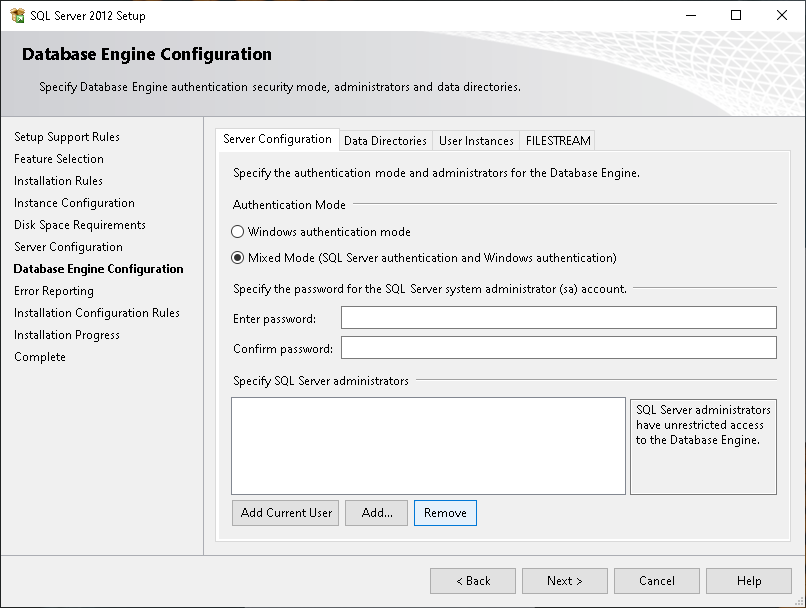Viewport: 806px width, 608px height.
Task: Go back with the < Back button
Action: [x=473, y=581]
